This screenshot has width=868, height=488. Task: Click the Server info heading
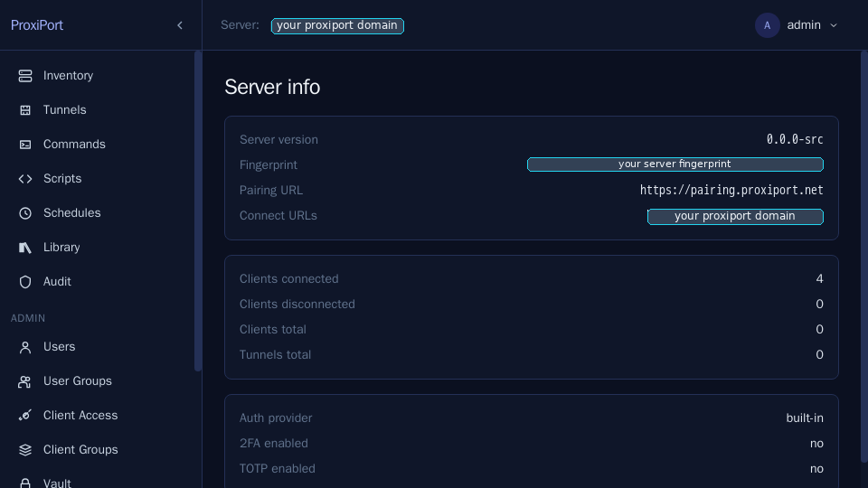(272, 87)
